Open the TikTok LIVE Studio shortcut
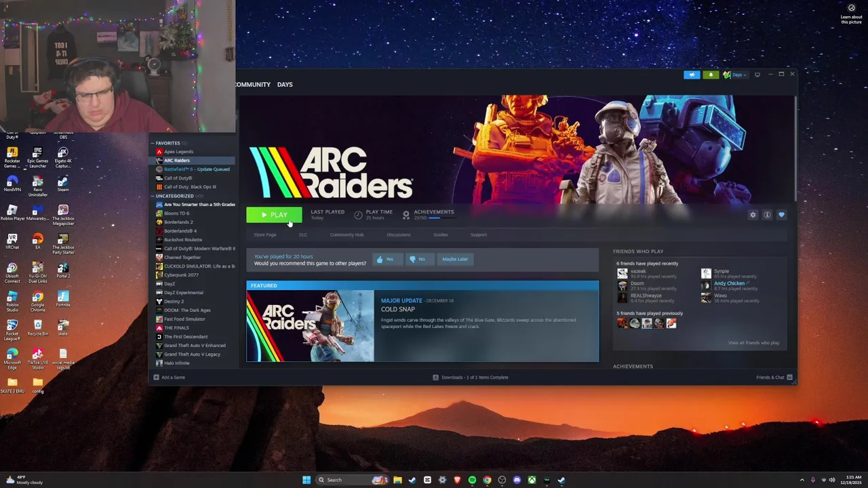The width and height of the screenshot is (868, 488). (x=37, y=359)
